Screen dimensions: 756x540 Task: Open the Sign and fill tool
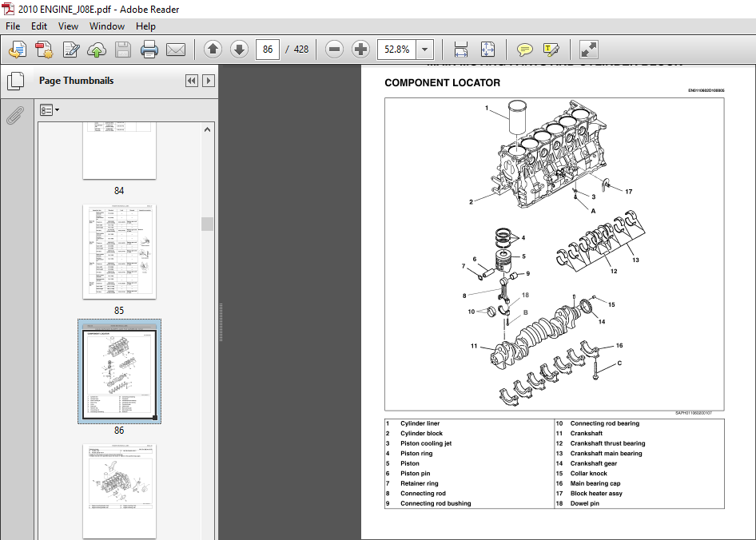tap(71, 50)
